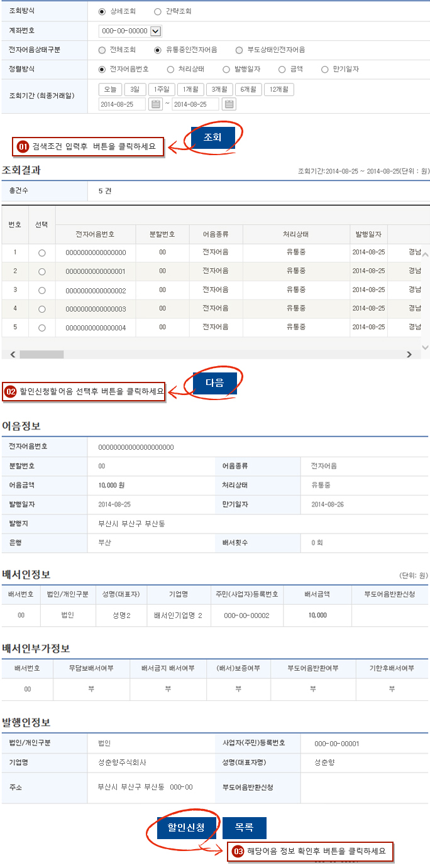The width and height of the screenshot is (430, 868).
Task: Click the end date input field
Action: click(196, 104)
